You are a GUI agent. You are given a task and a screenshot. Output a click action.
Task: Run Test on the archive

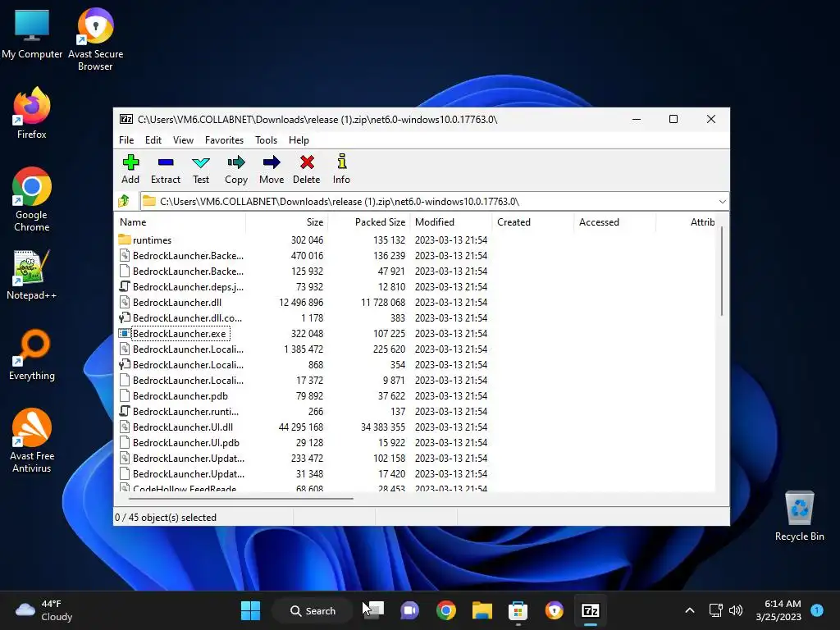tap(201, 162)
